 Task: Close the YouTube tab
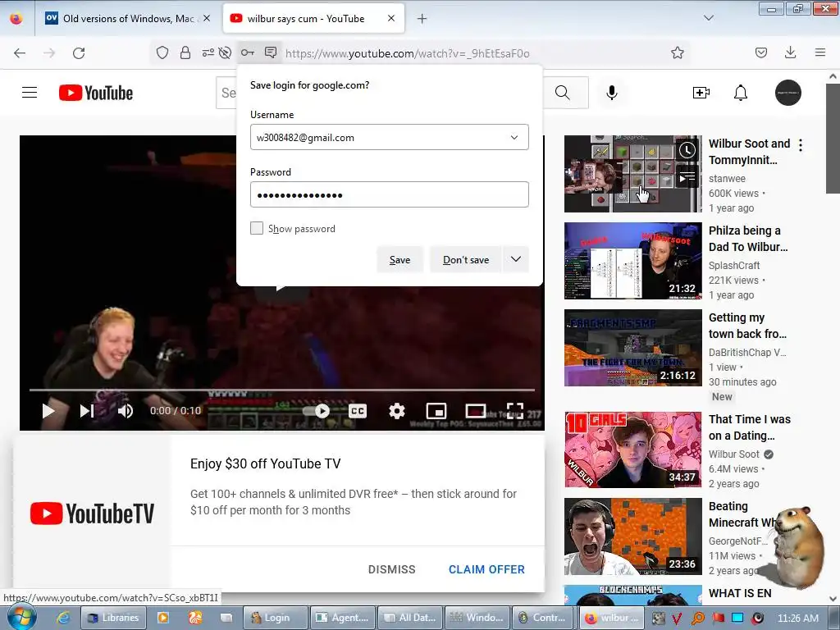coord(391,18)
